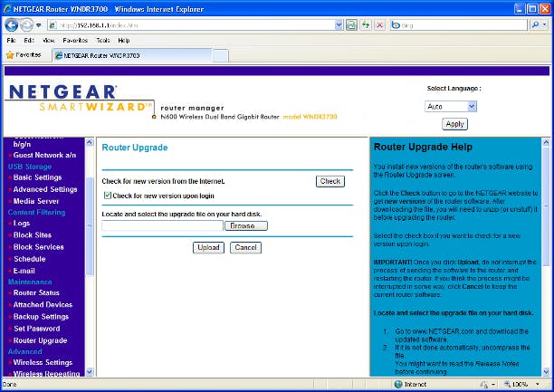This screenshot has height=392, width=554.
Task: Open Backup Settings link
Action: 41,316
